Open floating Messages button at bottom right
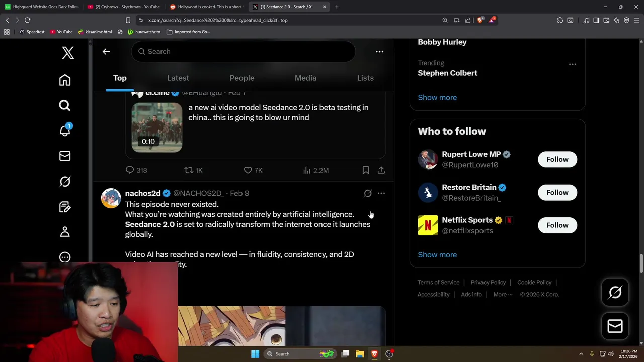 [x=615, y=326]
